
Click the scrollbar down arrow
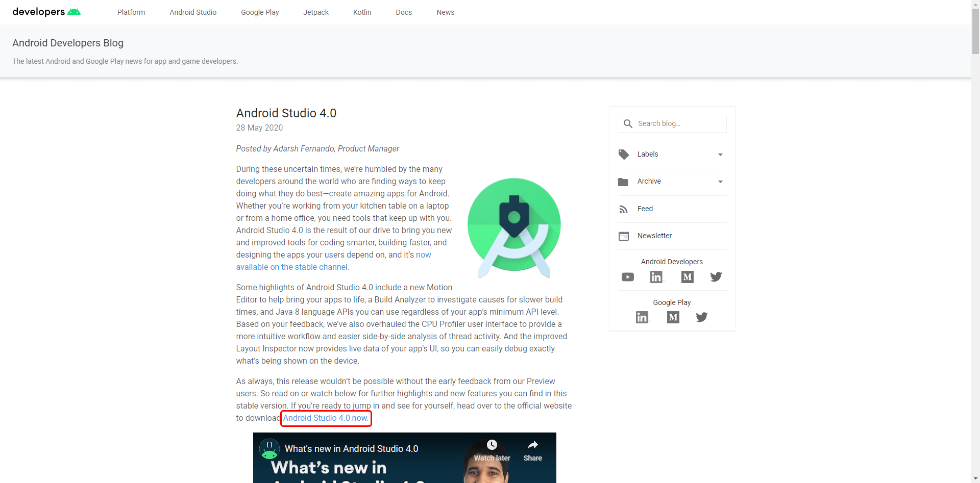click(975, 479)
